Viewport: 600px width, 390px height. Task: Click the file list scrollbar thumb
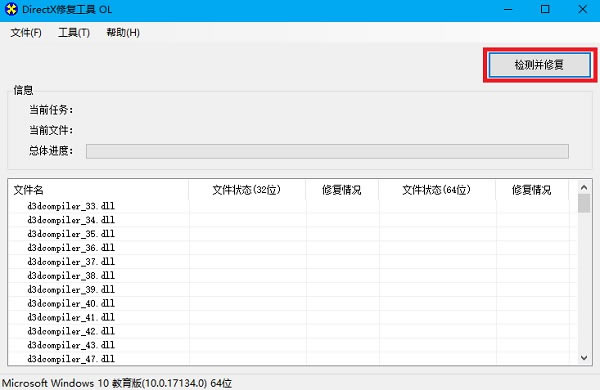[x=584, y=203]
